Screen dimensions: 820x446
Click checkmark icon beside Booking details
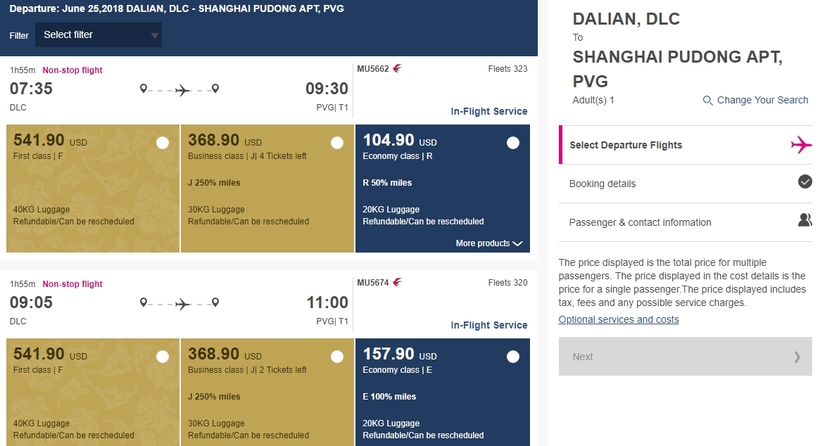pos(805,182)
